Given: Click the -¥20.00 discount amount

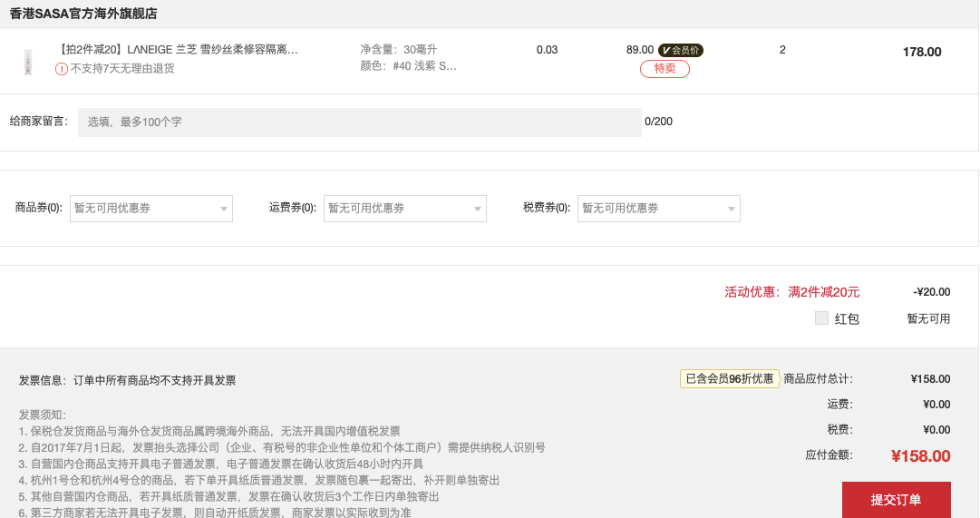Looking at the screenshot, I should point(931,292).
